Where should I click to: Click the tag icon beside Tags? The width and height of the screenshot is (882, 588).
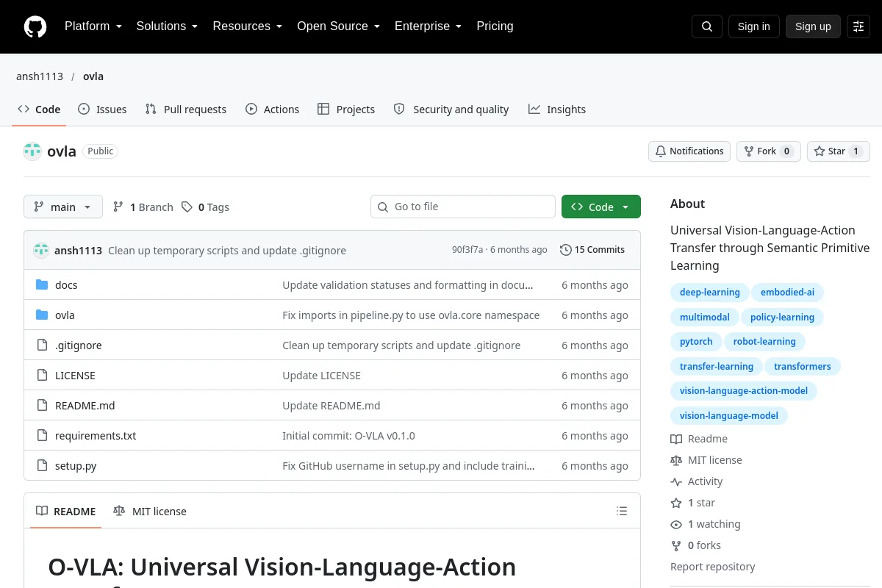187,207
